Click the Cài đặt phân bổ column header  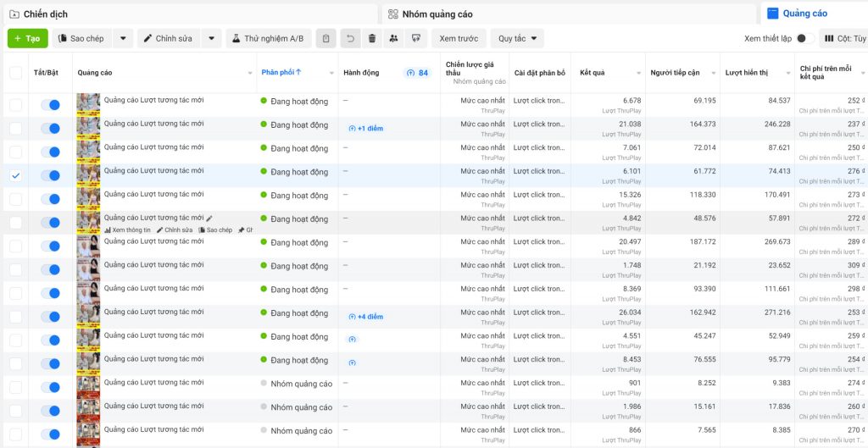pyautogui.click(x=540, y=73)
